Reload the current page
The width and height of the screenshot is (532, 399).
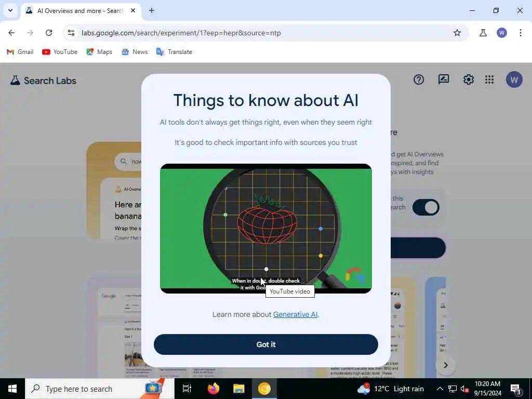point(49,33)
